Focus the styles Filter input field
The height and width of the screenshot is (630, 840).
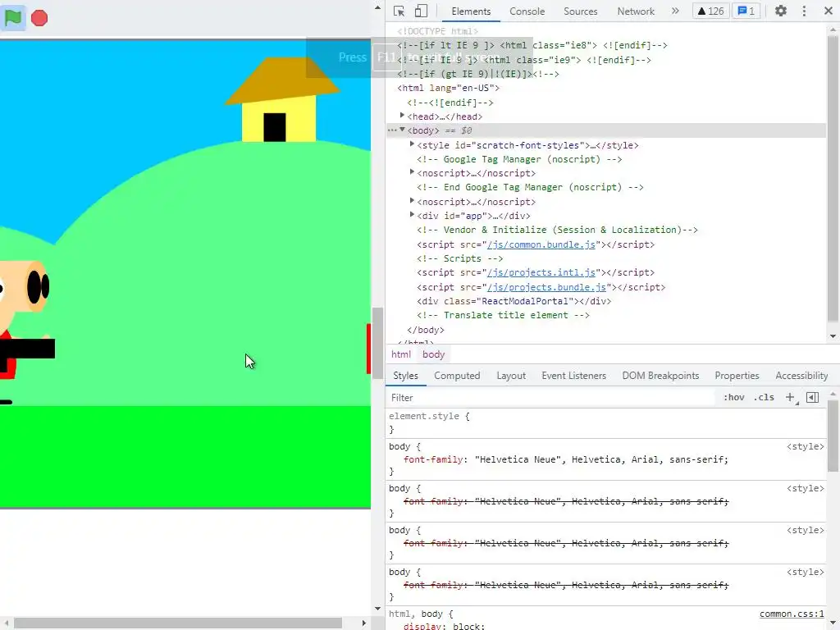pos(550,398)
